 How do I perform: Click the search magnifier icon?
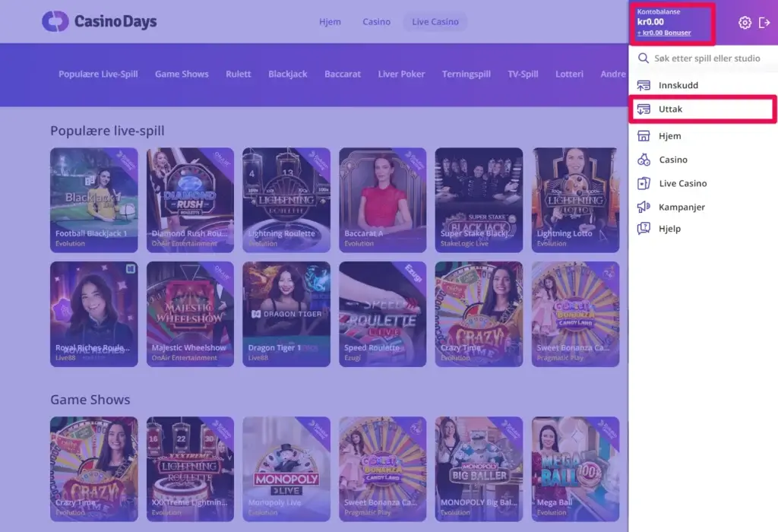click(643, 58)
